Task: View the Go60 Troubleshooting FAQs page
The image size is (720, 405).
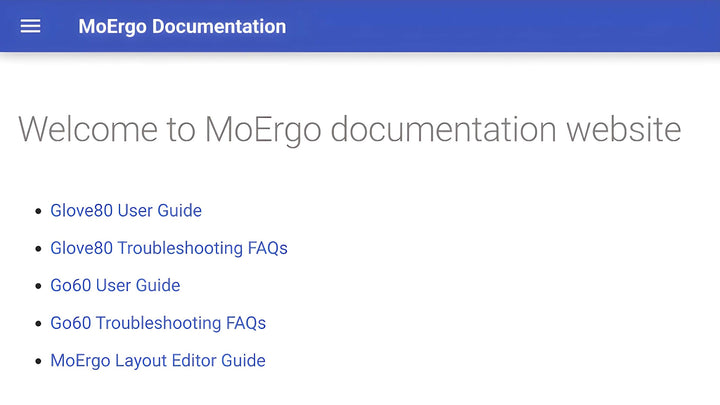Action: click(x=158, y=323)
